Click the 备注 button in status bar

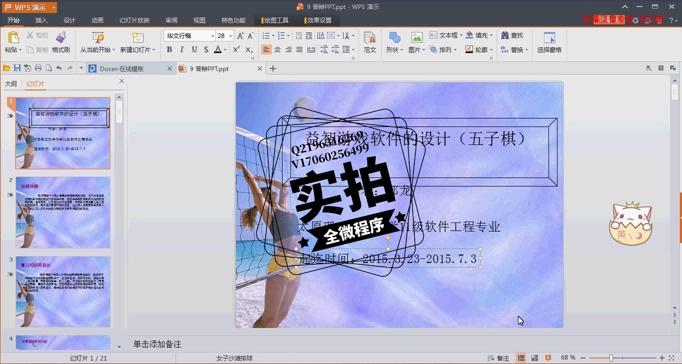coord(498,358)
